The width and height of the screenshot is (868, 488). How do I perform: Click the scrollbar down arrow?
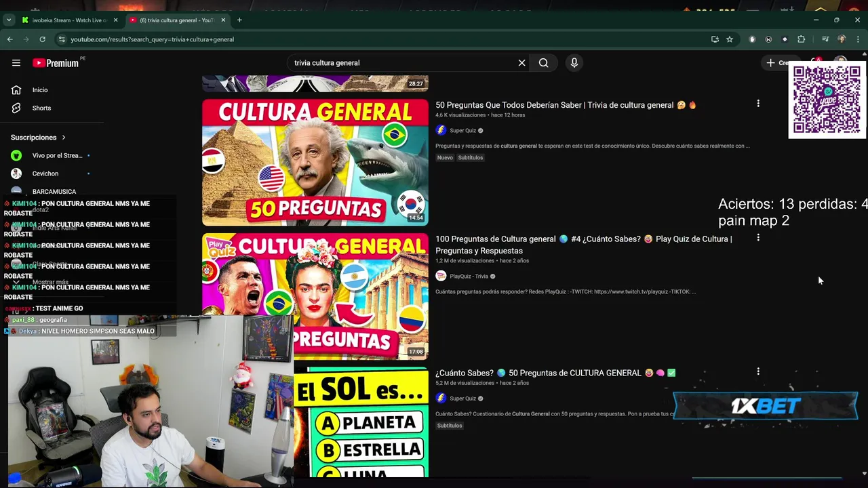tap(864, 474)
